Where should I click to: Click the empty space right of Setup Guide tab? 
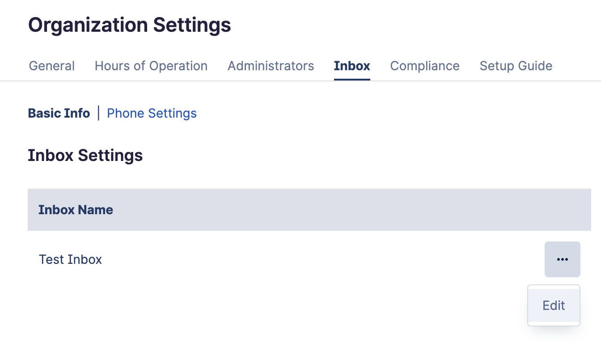[x=577, y=66]
